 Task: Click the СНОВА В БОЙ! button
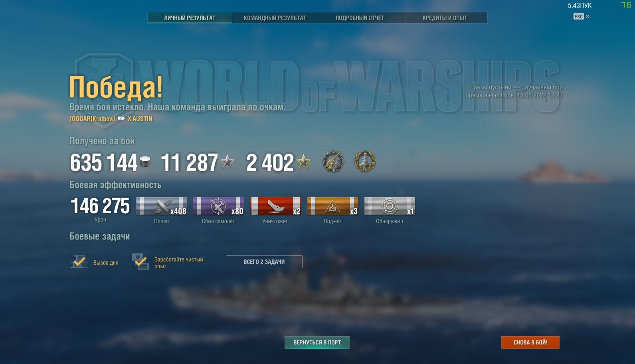(x=530, y=342)
